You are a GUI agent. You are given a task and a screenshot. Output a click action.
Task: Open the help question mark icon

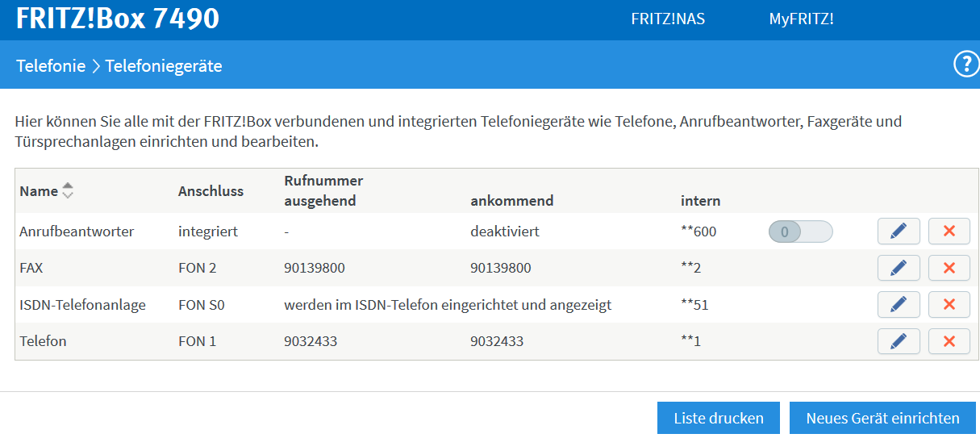(965, 65)
